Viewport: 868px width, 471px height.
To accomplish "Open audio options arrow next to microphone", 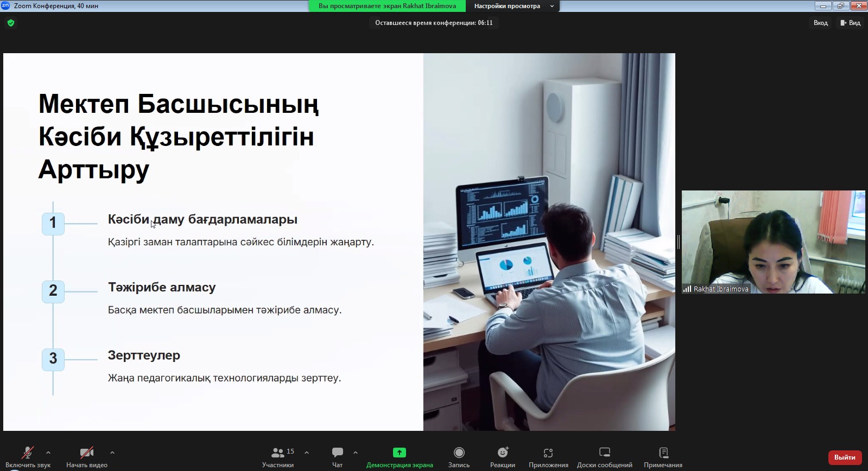I will point(48,452).
